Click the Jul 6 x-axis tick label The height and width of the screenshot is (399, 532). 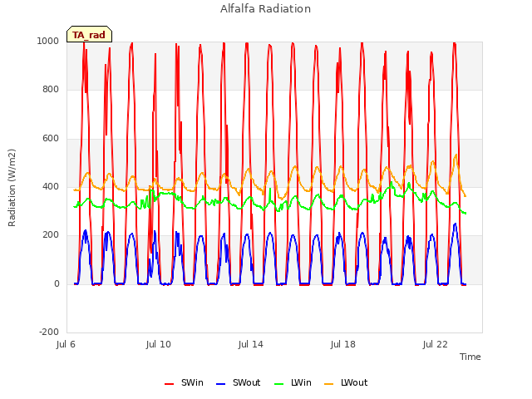66,344
